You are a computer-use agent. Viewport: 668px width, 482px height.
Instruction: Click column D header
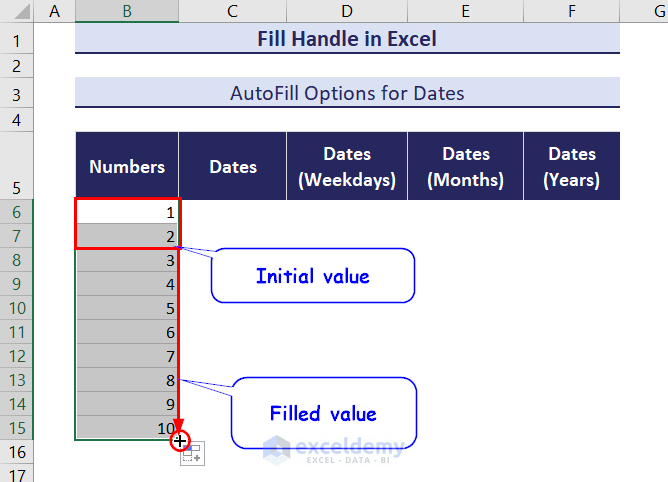(x=346, y=11)
